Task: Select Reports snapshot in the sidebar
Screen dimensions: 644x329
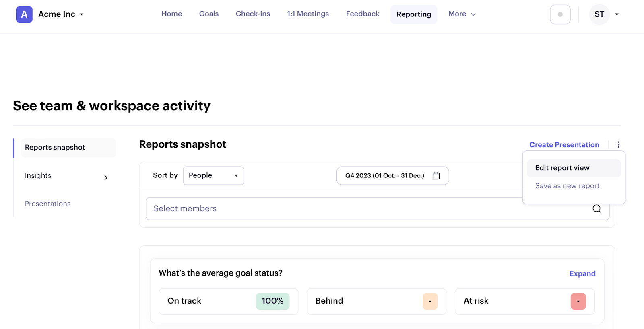Action: pos(68,148)
